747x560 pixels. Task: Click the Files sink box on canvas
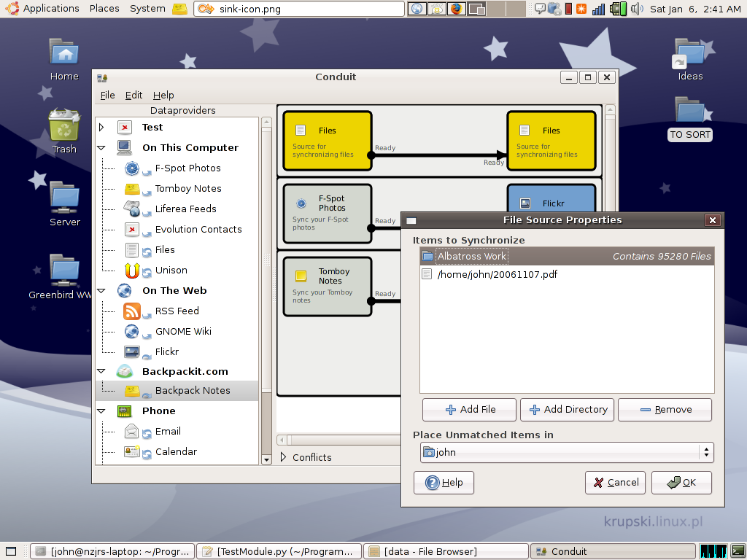point(551,141)
